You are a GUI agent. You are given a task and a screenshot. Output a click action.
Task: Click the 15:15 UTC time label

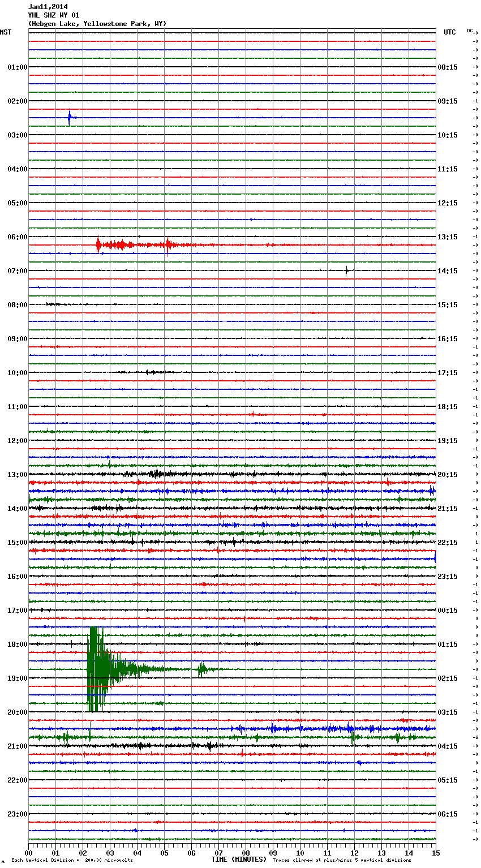click(x=448, y=305)
